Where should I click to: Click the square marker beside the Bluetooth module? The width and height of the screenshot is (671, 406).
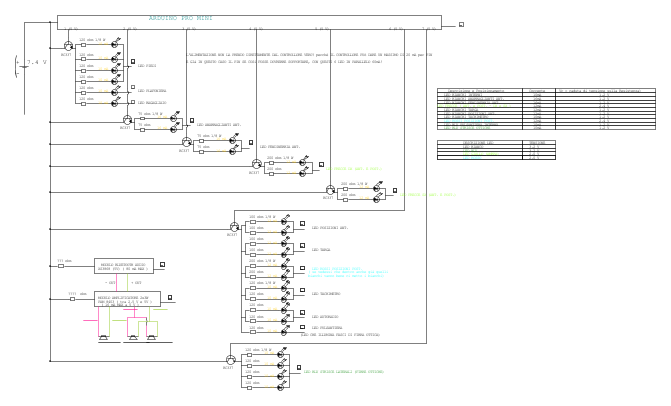(x=162, y=264)
